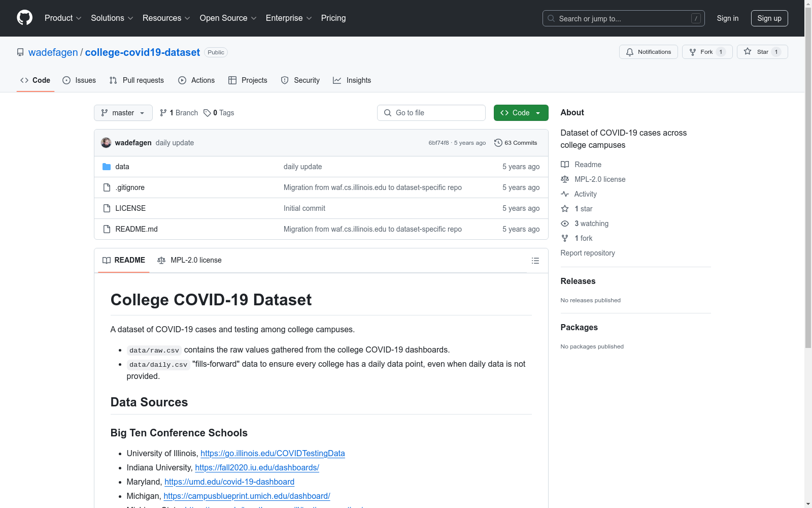
Task: Click the 6bf74f8 commit hash
Action: tap(438, 143)
